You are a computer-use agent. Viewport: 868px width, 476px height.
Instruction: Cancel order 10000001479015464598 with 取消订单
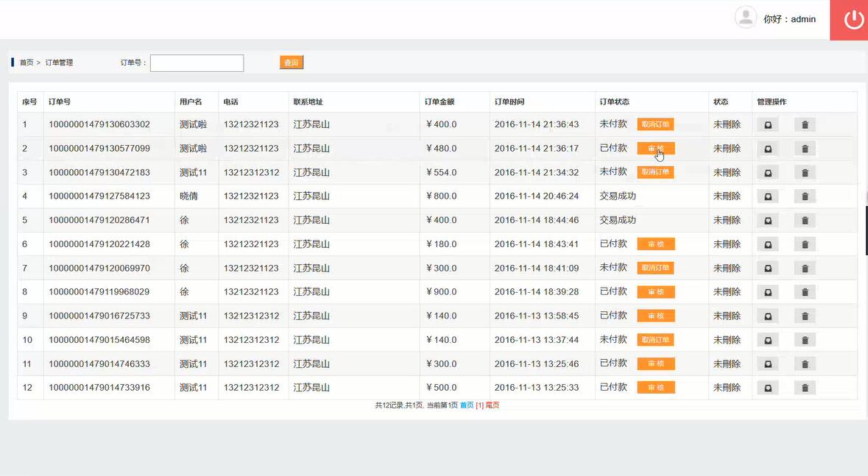coord(655,339)
